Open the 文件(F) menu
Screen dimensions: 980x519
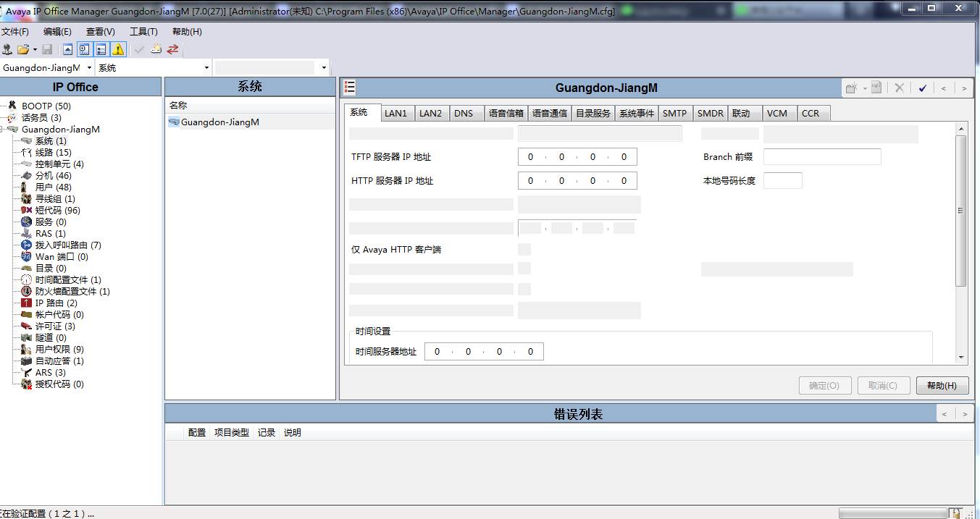pyautogui.click(x=15, y=32)
